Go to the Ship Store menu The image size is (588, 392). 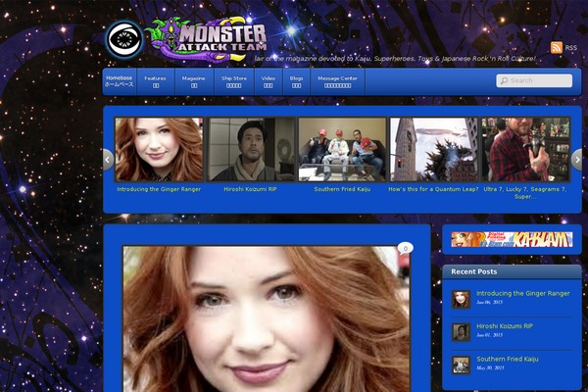[234, 81]
